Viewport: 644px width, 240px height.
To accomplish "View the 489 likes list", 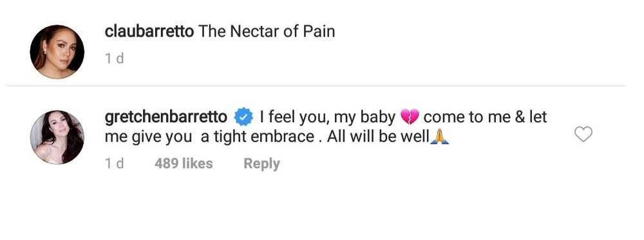I will (x=184, y=163).
